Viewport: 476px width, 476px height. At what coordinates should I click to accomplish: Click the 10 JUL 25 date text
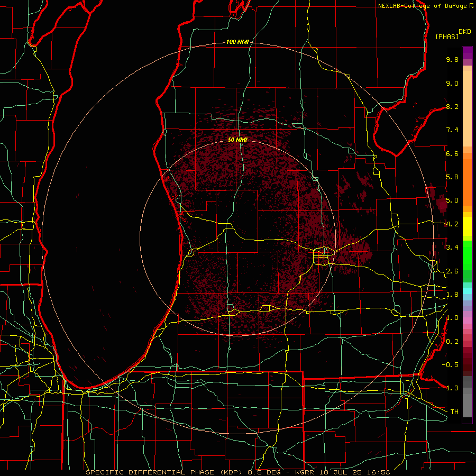tap(341, 472)
